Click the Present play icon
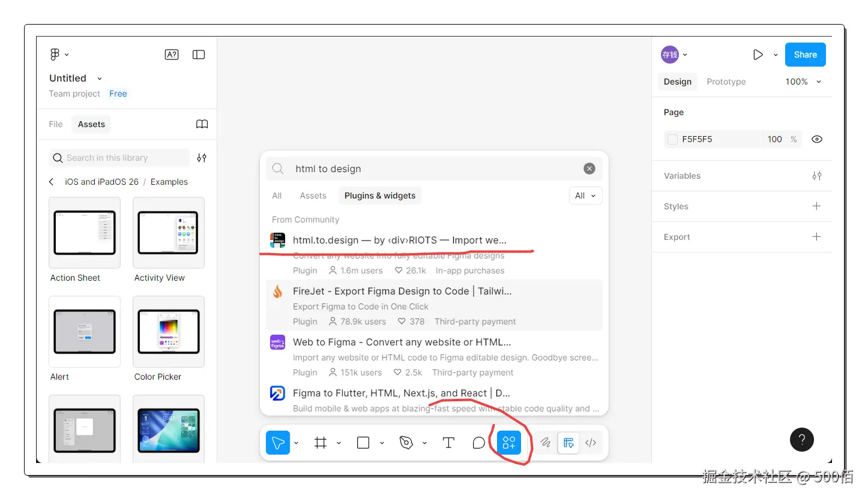The image size is (868, 499). tap(758, 55)
